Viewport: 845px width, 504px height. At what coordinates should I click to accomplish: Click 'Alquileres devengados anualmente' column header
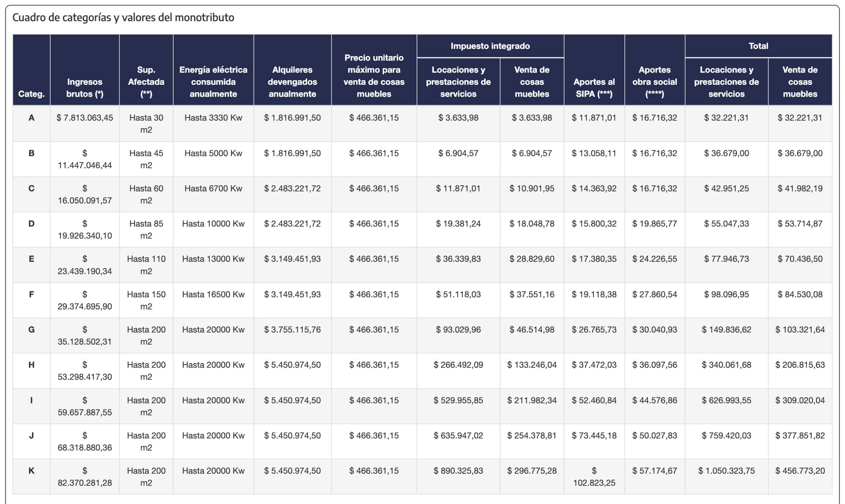(292, 81)
